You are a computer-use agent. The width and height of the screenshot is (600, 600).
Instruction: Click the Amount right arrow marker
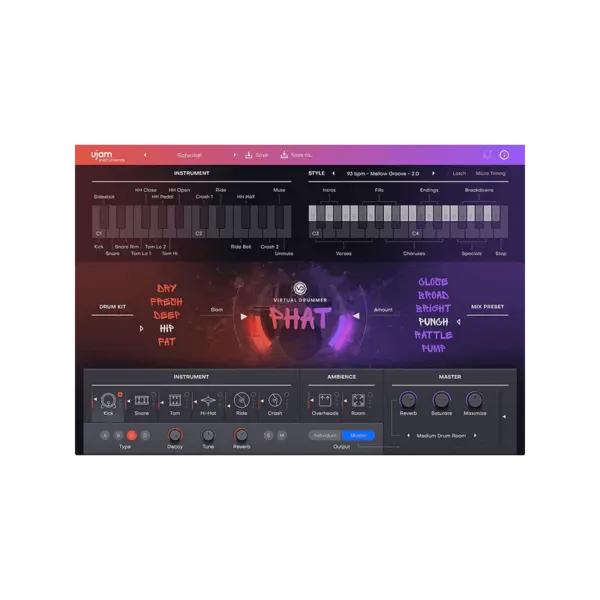point(356,316)
